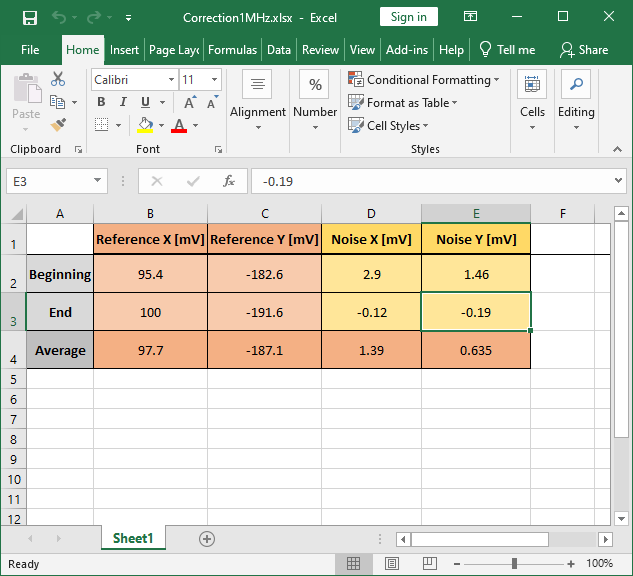The width and height of the screenshot is (633, 576).
Task: Toggle Italic formatting
Action: [123, 102]
